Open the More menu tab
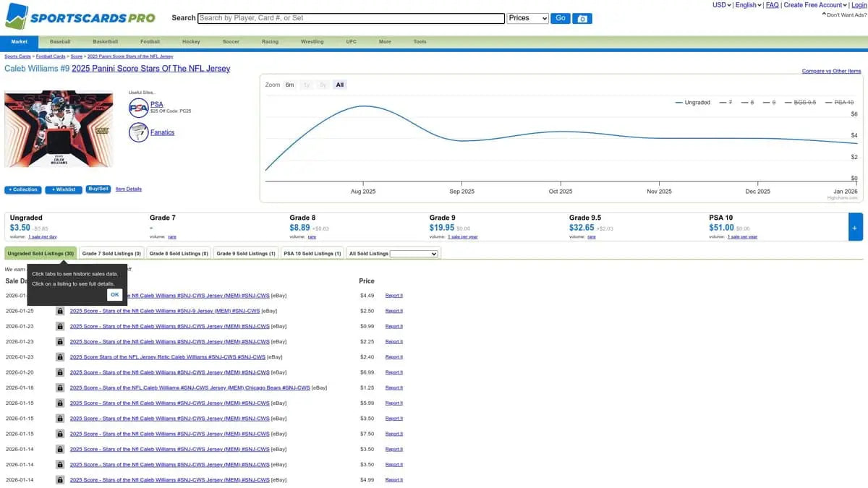Image resolution: width=868 pixels, height=488 pixels. click(x=385, y=42)
